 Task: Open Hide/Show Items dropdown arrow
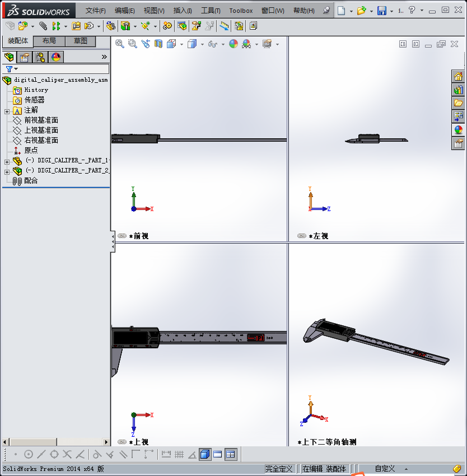coord(223,44)
